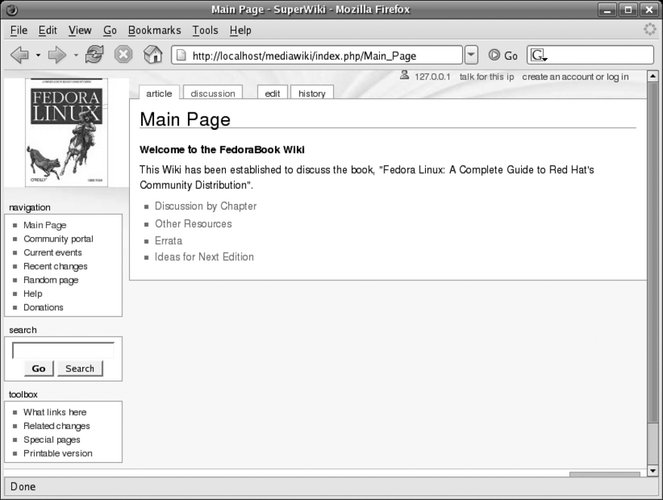Follow the Discussion by Chapter link
The width and height of the screenshot is (663, 500).
tap(205, 206)
